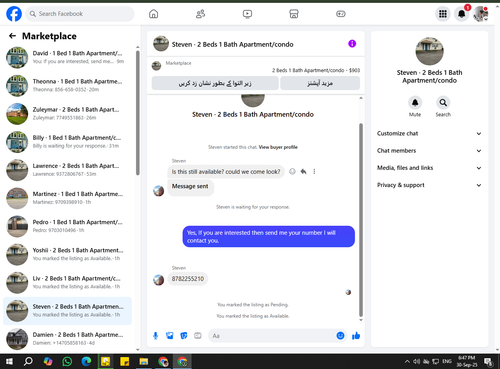Click the conversation list scrollbar
Image resolution: width=500 pixels, height=369 pixels.
[x=138, y=113]
